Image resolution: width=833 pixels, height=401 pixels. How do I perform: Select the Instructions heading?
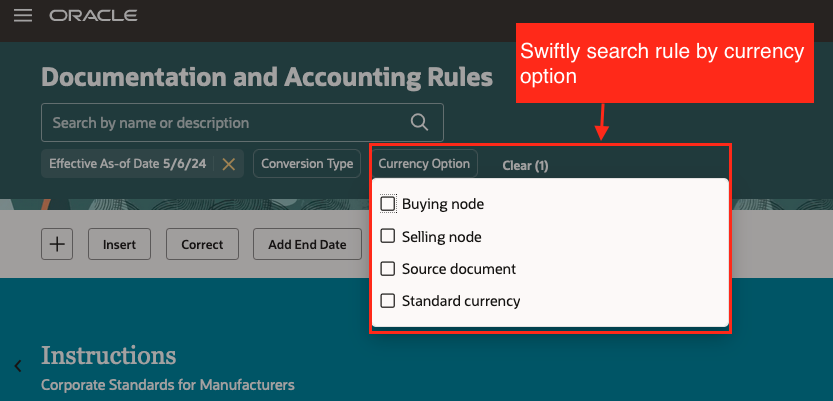point(108,355)
